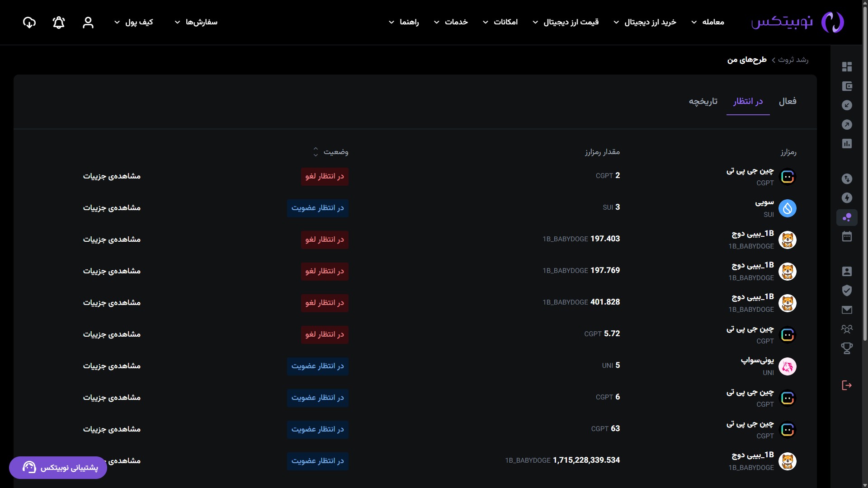Viewport: 868px width, 488px height.
Task: Click the رشد ثروت breadcrumb link
Action: click(x=793, y=60)
